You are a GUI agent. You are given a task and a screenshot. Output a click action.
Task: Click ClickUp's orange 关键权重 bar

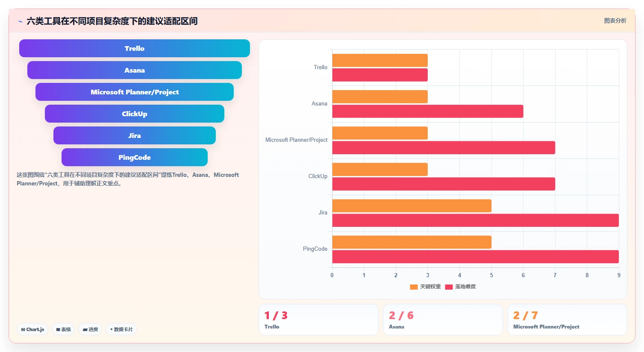tap(380, 169)
